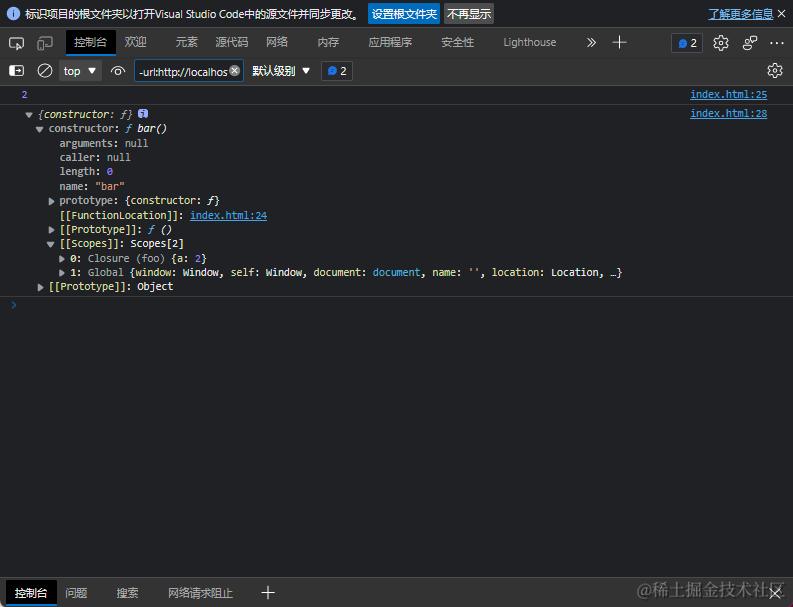Image resolution: width=793 pixels, height=607 pixels.
Task: Open the top context dropdown
Action: click(79, 71)
